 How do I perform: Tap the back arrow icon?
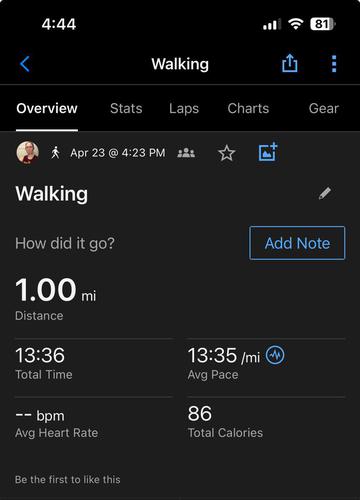pos(25,64)
